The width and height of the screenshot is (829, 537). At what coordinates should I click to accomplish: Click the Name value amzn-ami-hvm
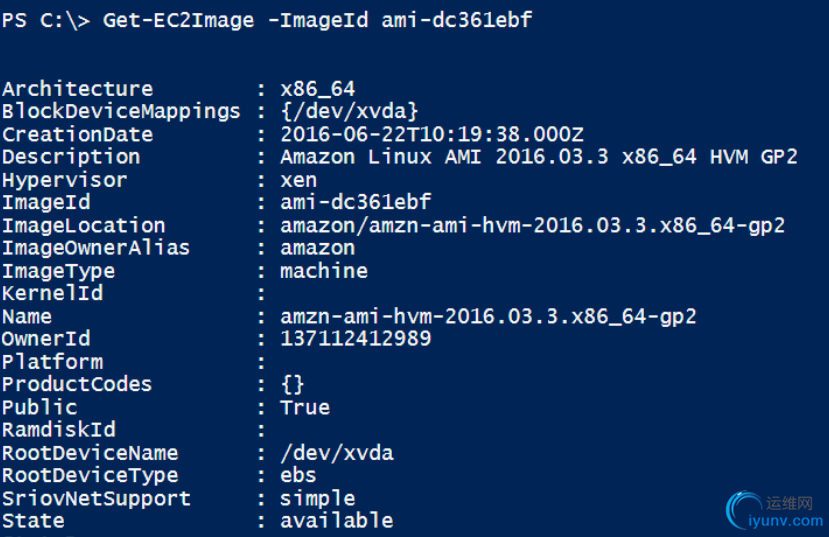488,317
